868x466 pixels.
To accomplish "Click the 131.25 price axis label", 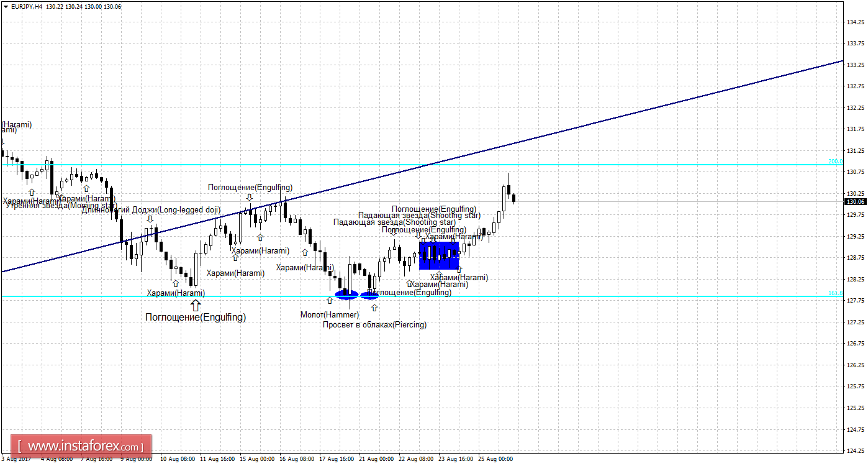I will tap(856, 150).
